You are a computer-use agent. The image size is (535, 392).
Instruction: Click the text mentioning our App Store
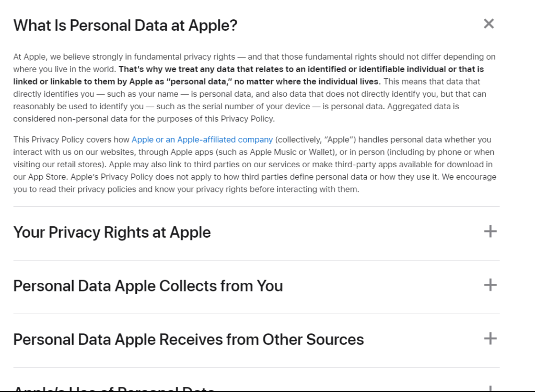[42, 177]
